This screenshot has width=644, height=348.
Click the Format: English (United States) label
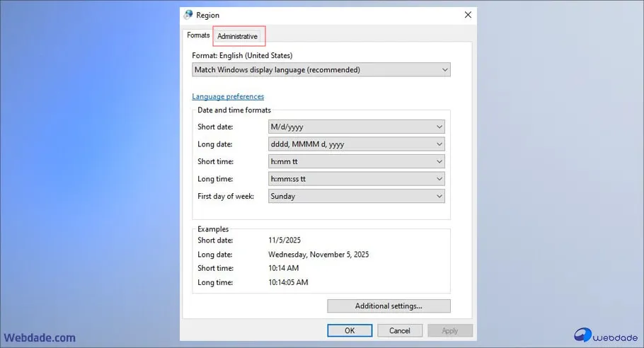click(x=242, y=55)
